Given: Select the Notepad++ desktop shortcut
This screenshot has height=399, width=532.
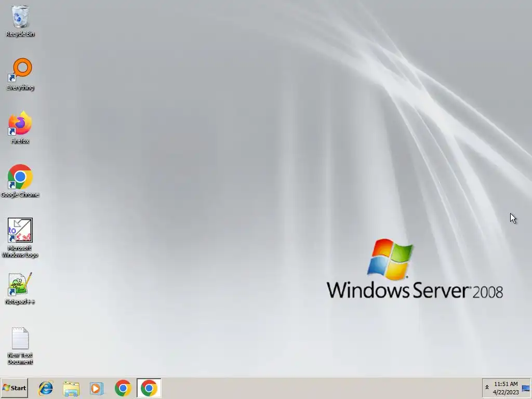Looking at the screenshot, I should pos(20,288).
